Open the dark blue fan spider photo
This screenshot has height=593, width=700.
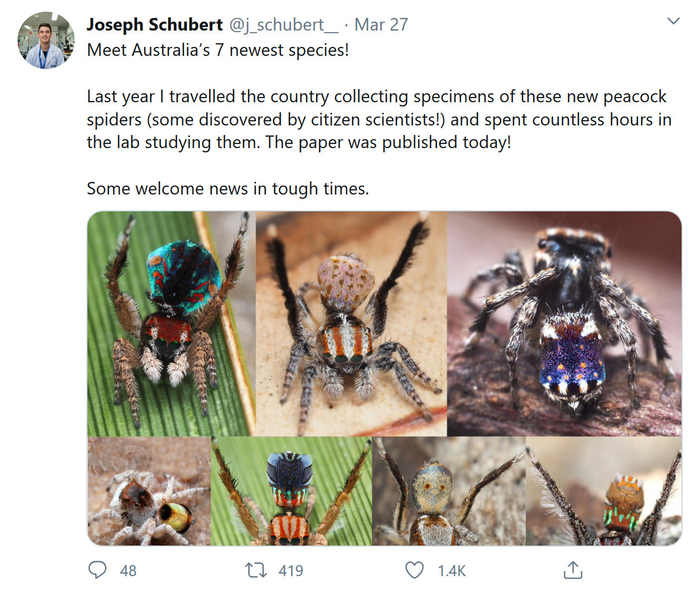click(x=291, y=491)
